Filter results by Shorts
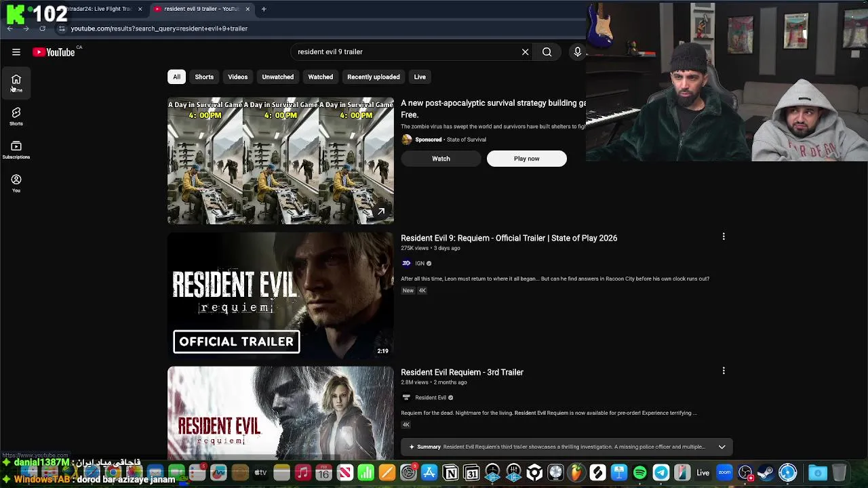This screenshot has width=868, height=488. [x=204, y=77]
